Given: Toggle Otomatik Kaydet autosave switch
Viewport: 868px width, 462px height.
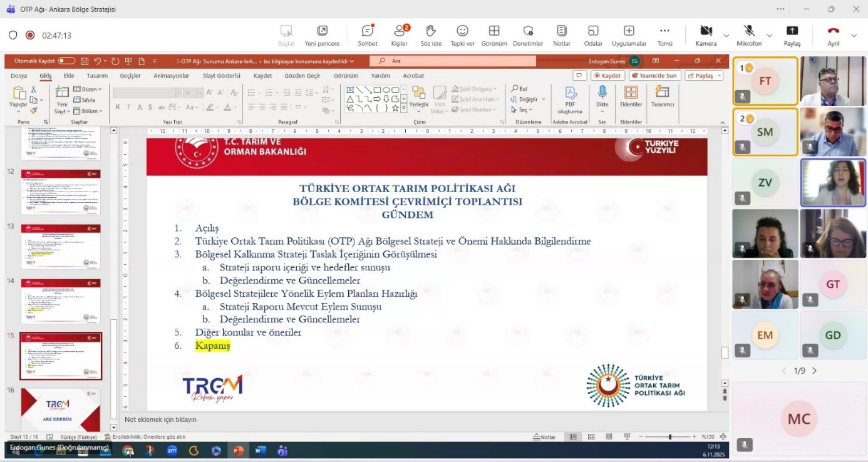Looking at the screenshot, I should 66,61.
